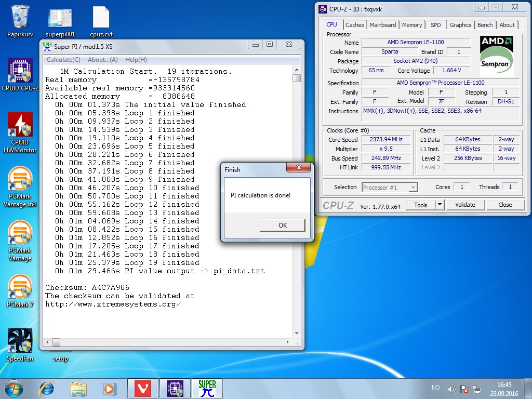Click the Loop 19 finished line

point(127,262)
